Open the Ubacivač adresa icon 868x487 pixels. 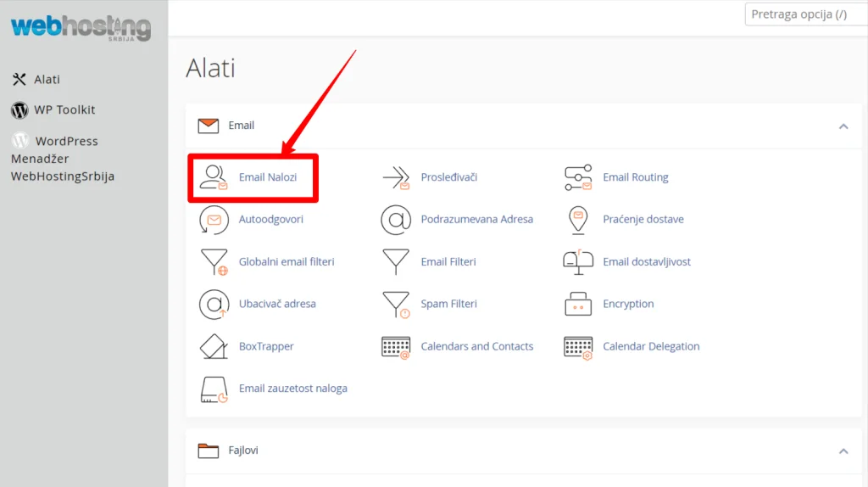pyautogui.click(x=214, y=305)
